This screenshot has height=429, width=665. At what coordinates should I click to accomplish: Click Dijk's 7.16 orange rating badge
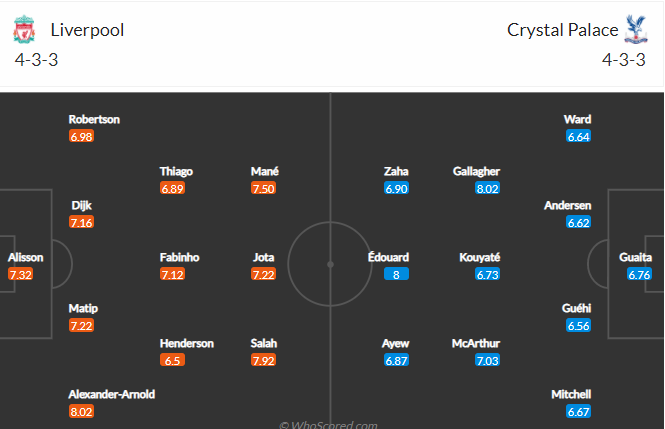pos(81,222)
